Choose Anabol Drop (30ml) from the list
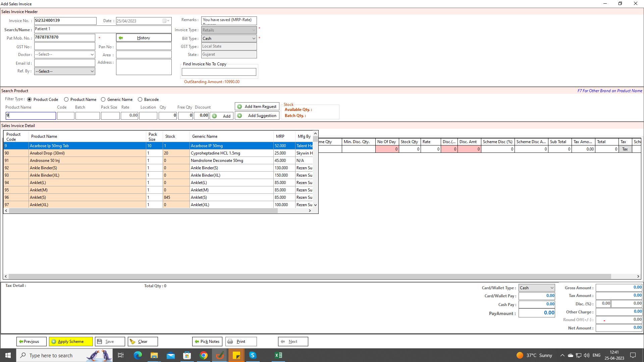Viewport: 644px width, 362px height. point(87,153)
